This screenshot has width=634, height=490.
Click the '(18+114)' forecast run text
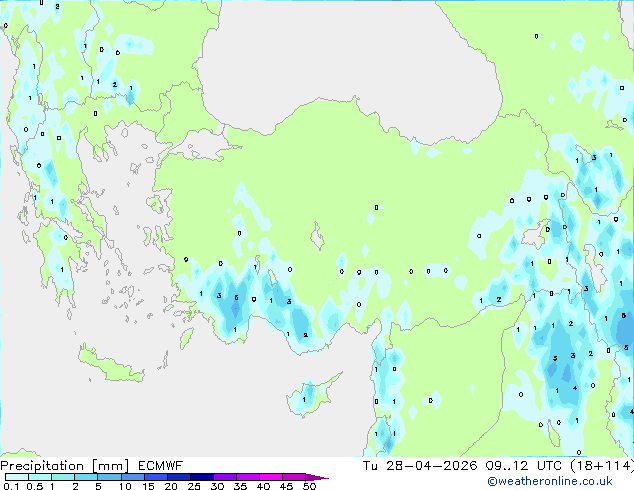[x=602, y=466]
